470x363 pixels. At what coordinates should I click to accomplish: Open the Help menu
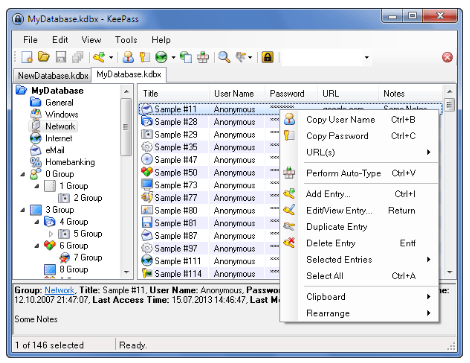pos(161,40)
